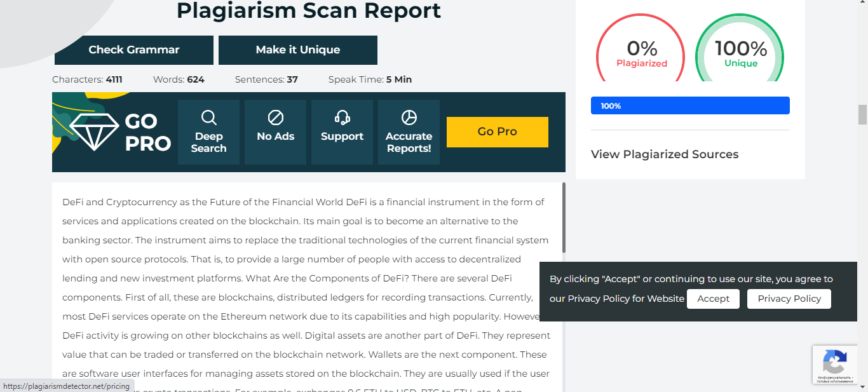Click the Check Grammar button

click(x=134, y=50)
